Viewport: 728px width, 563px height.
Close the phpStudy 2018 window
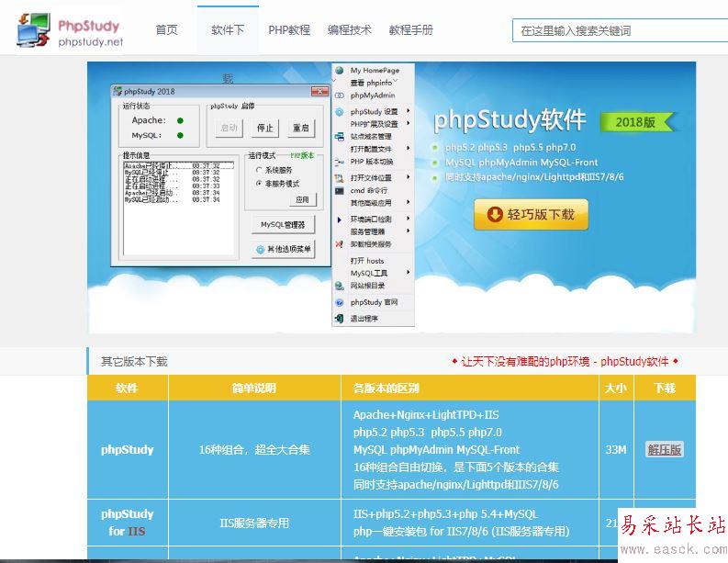(x=319, y=91)
